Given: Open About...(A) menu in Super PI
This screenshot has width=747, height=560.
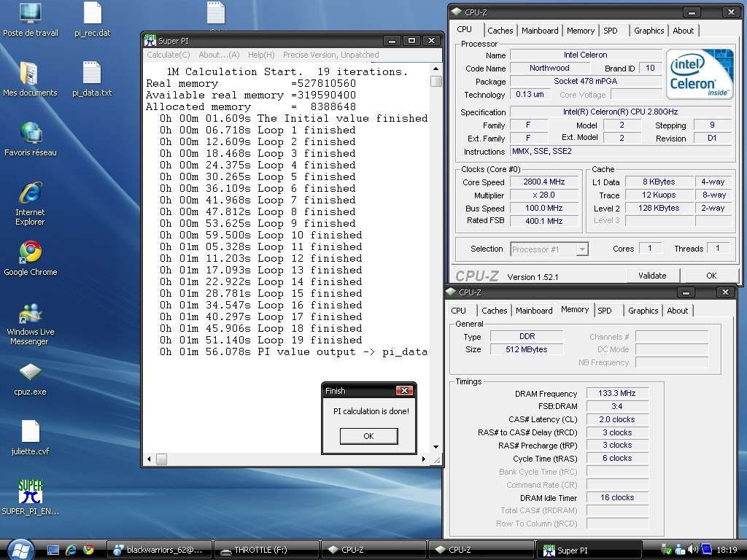Looking at the screenshot, I should 219,55.
